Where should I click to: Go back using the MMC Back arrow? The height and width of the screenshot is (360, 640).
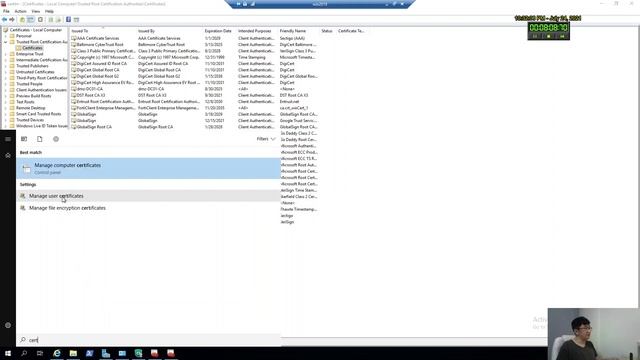click(x=4, y=20)
